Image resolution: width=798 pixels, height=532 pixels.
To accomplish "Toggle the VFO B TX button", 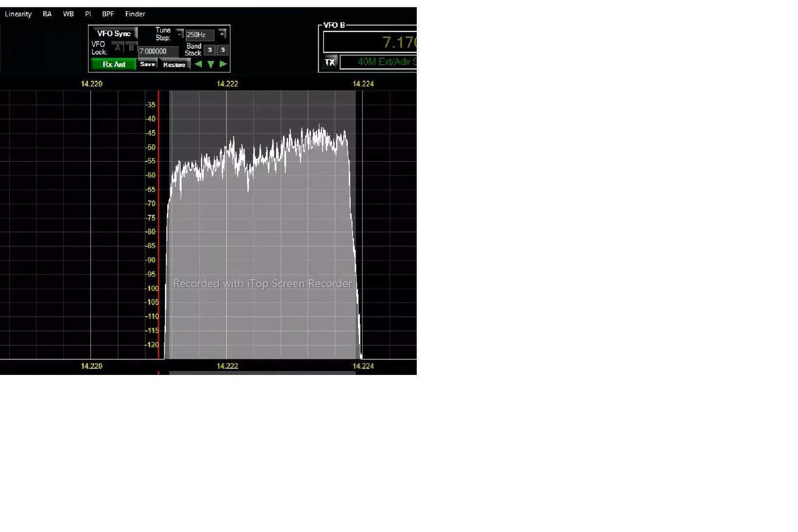I will pyautogui.click(x=330, y=62).
